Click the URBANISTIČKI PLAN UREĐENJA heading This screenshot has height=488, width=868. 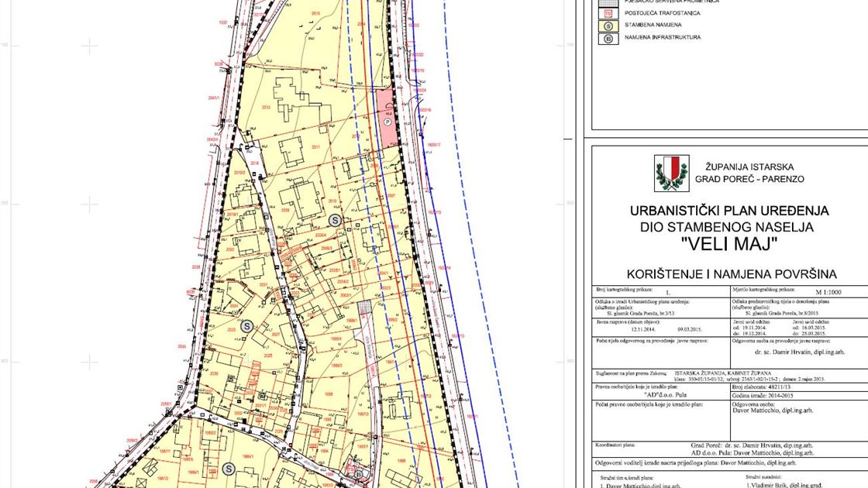click(729, 211)
